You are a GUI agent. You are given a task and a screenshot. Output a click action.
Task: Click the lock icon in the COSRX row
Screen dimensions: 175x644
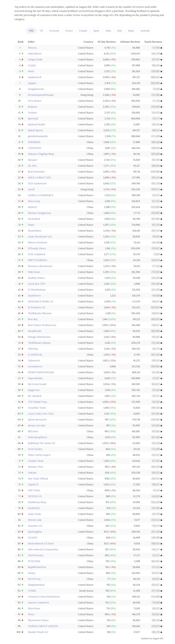pyautogui.click(x=161, y=591)
